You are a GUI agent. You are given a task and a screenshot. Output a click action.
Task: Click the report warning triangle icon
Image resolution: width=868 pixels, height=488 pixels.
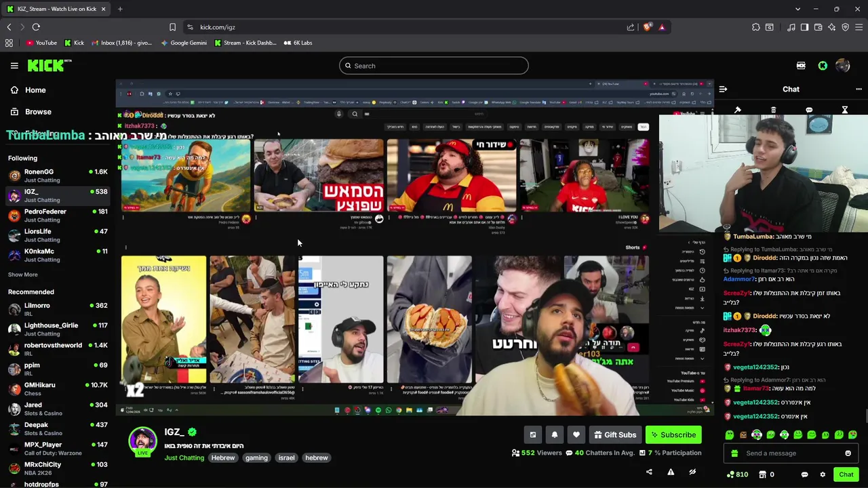pos(671,472)
